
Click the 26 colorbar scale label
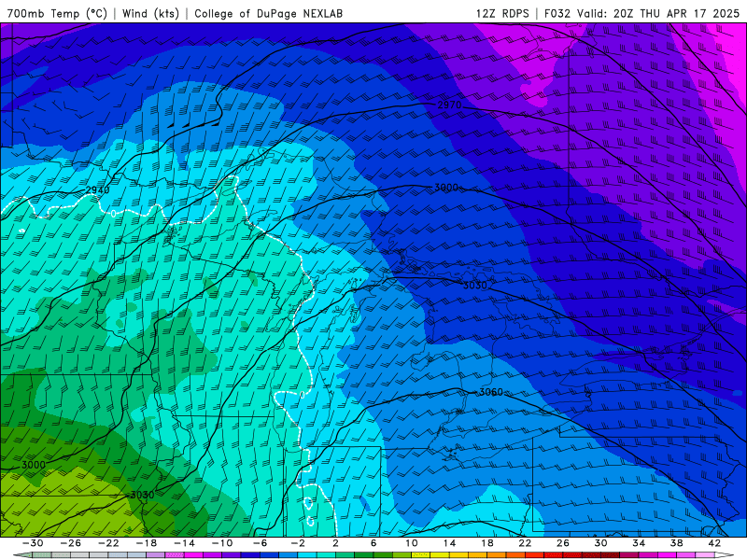pyautogui.click(x=563, y=543)
